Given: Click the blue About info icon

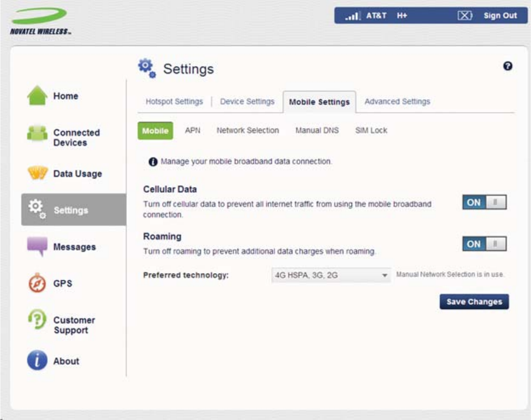Looking at the screenshot, I should pyautogui.click(x=37, y=360).
